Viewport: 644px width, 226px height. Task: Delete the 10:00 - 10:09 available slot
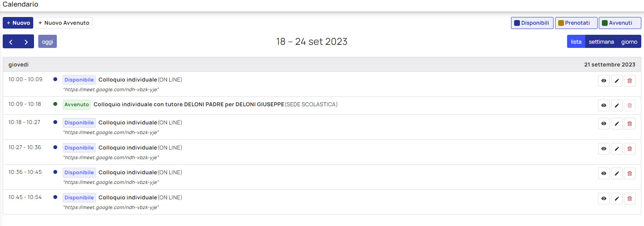coord(629,81)
